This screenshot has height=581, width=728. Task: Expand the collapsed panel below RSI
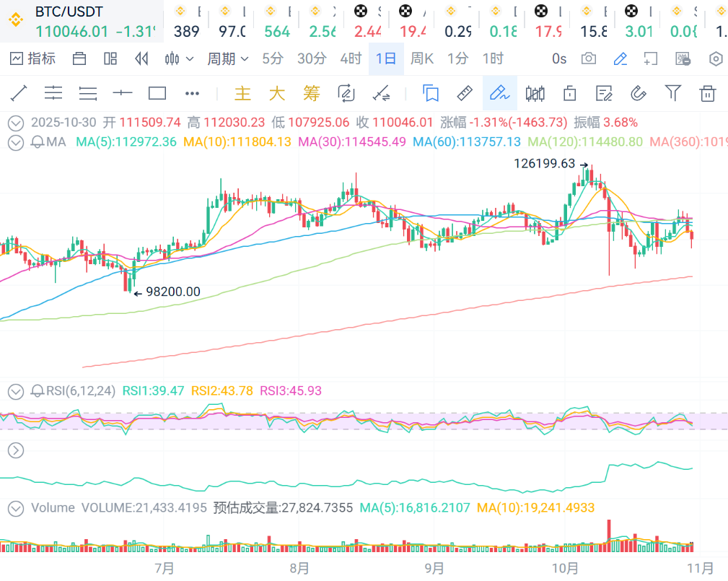click(x=16, y=451)
